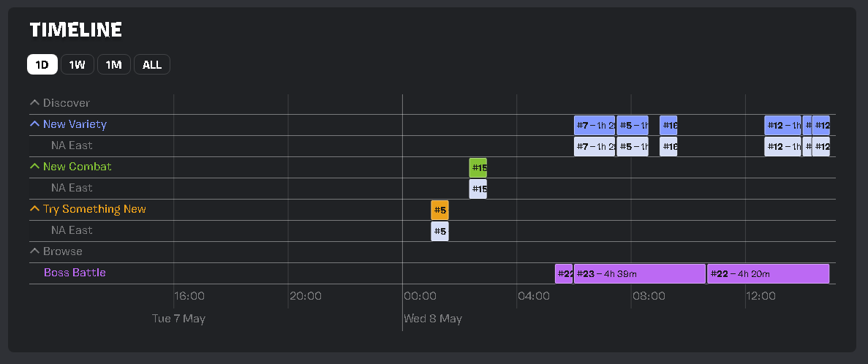Click Boss Battle '#23 – 4h 39m' block
This screenshot has width=868, height=364.
click(640, 274)
